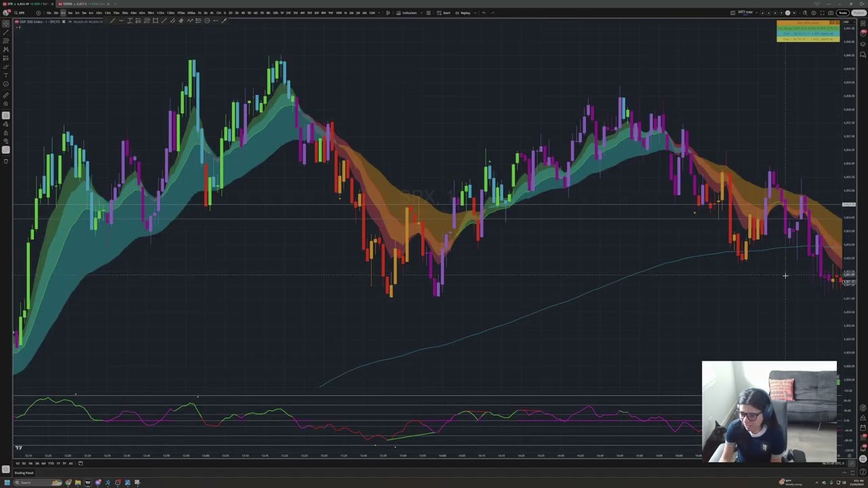Click the SATY ATR Levels info table
868x488 pixels.
[808, 31]
